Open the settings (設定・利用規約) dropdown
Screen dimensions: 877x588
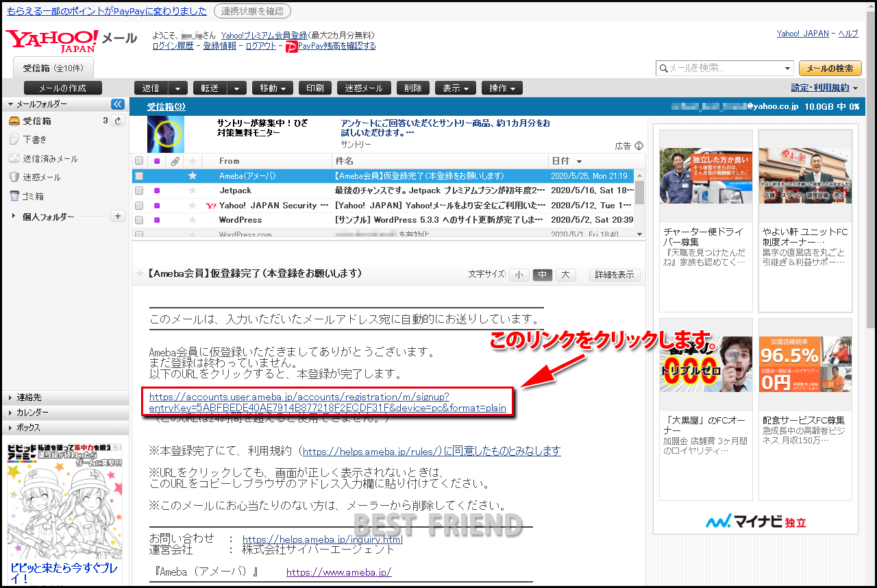(825, 88)
